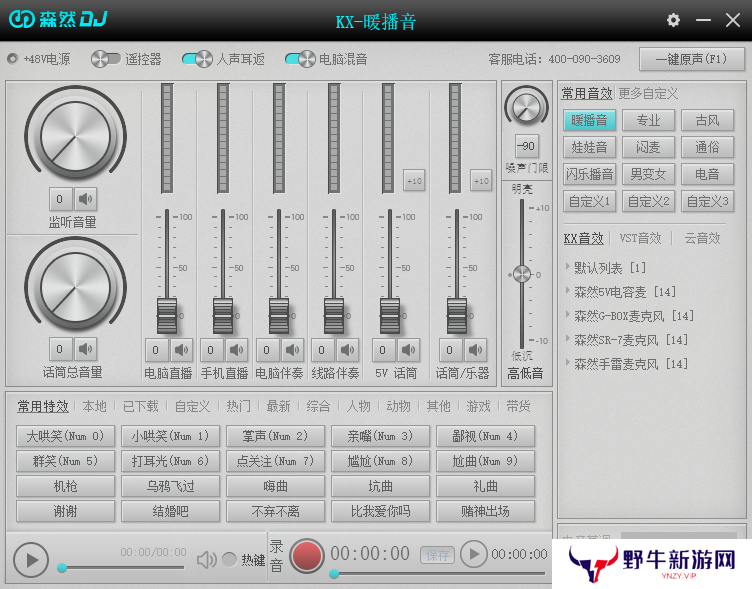
Task: Expand the 默认列表 [1] tree item
Action: (568, 266)
